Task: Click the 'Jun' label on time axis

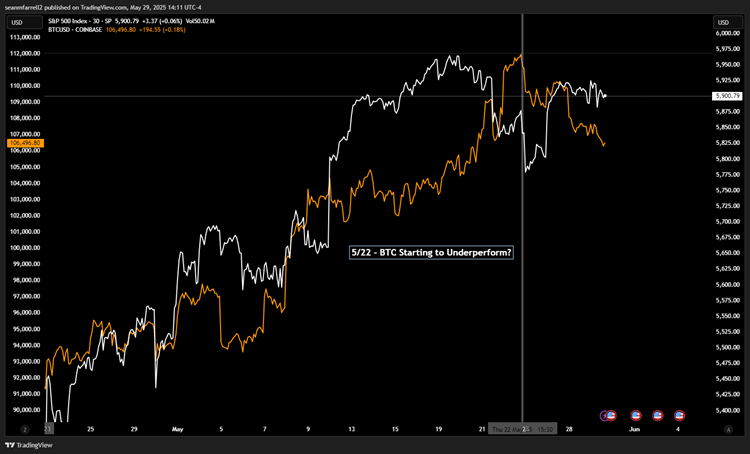Action: pyautogui.click(x=634, y=429)
